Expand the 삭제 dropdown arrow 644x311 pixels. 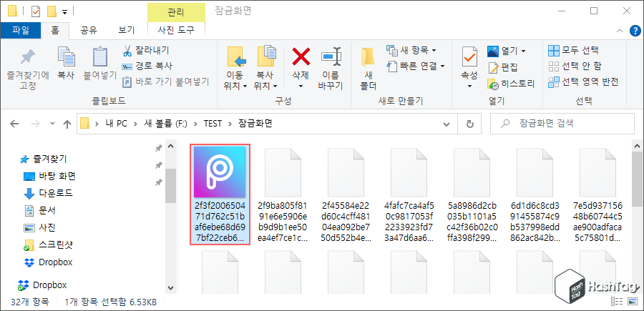[301, 87]
